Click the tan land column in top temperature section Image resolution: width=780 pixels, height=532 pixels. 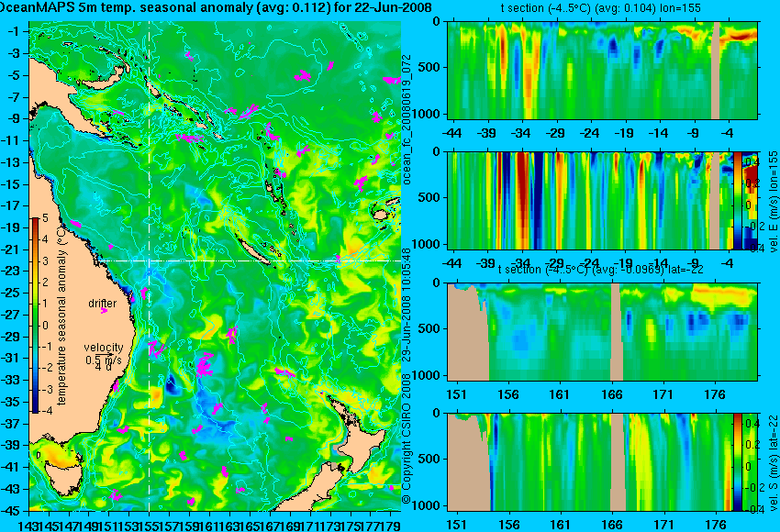(x=716, y=70)
